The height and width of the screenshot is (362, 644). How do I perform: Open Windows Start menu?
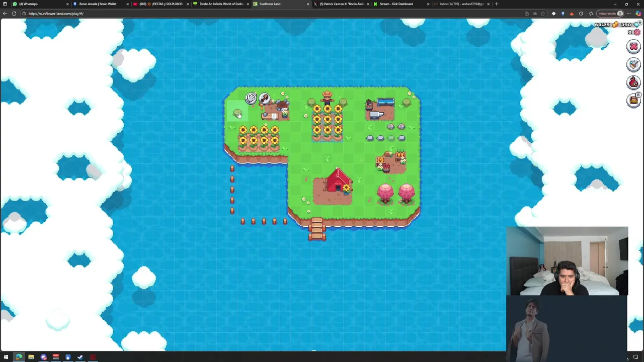pos(6,357)
